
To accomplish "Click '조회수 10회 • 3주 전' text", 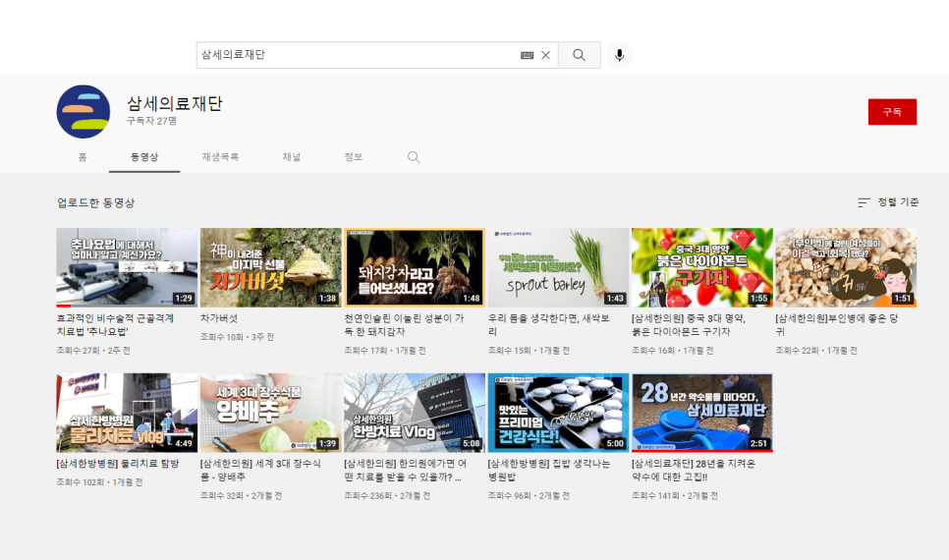I will [238, 337].
